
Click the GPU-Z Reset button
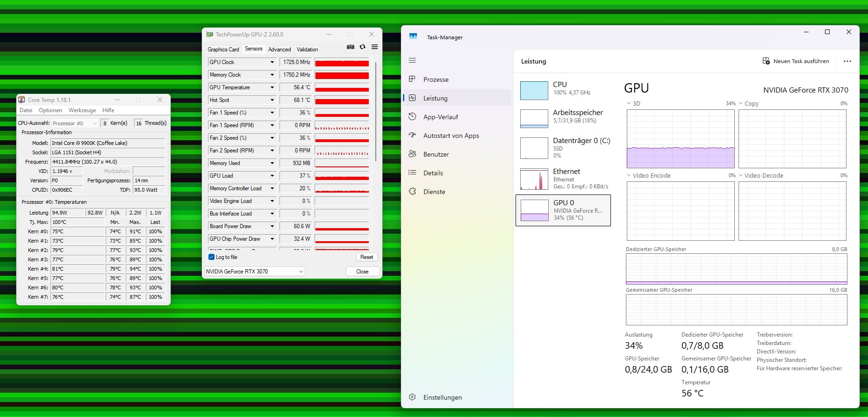click(x=367, y=257)
